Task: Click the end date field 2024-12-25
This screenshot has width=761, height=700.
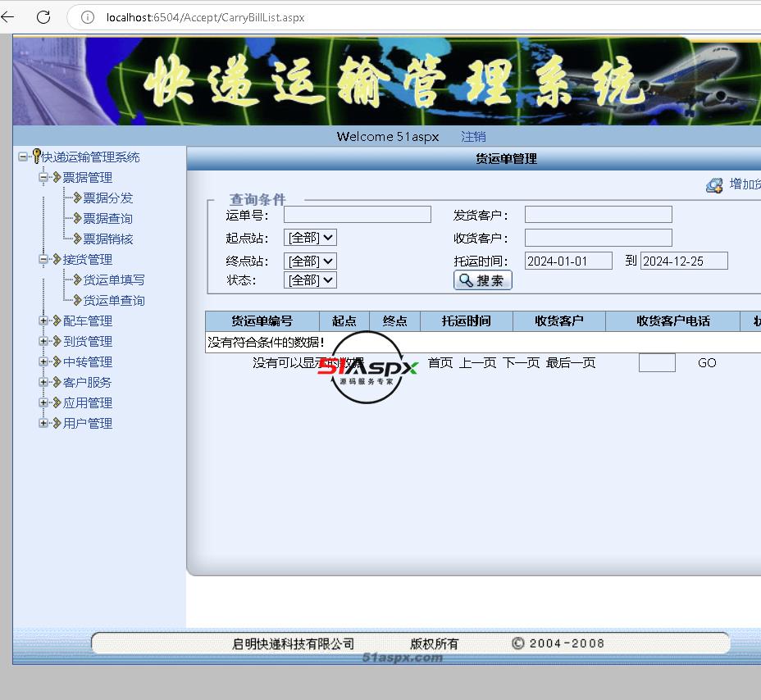Action: [684, 261]
